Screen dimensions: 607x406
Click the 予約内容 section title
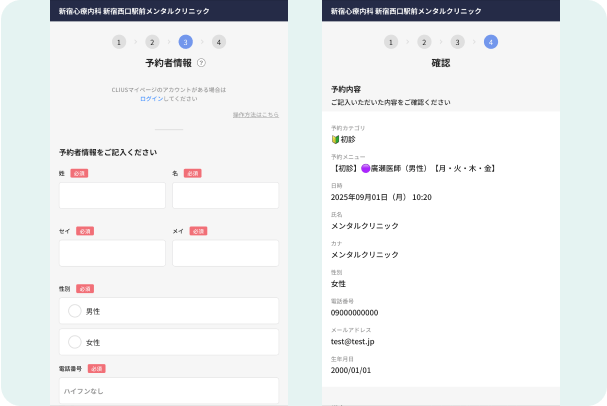pos(346,89)
